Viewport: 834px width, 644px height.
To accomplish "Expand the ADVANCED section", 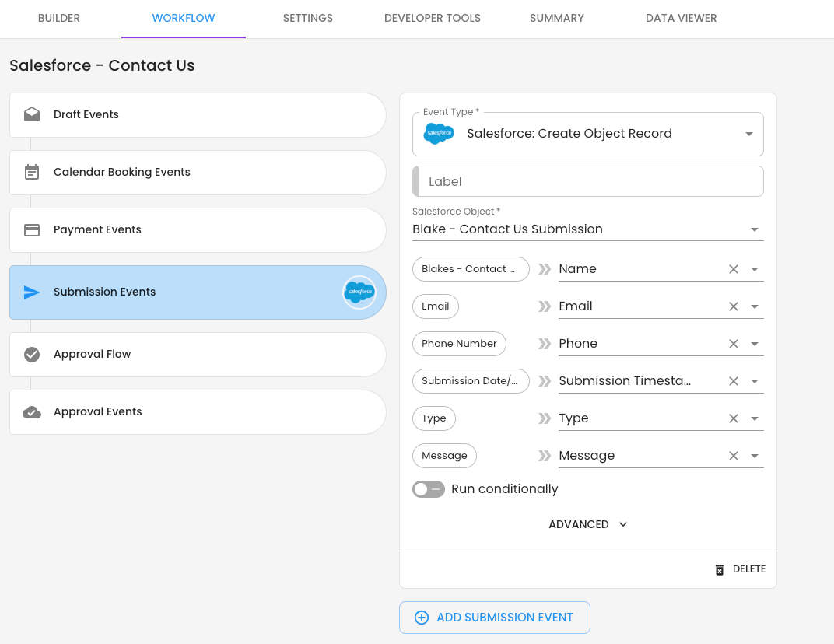I will click(x=587, y=524).
